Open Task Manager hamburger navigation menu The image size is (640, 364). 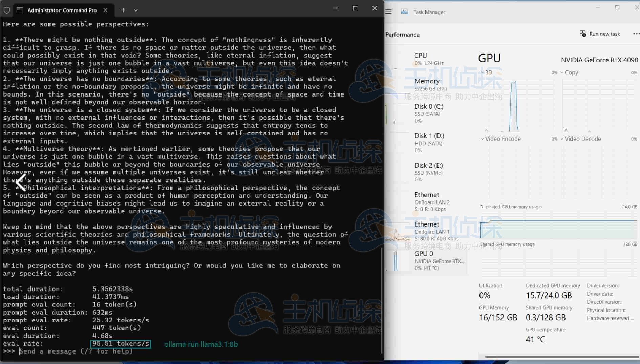pos(388,12)
